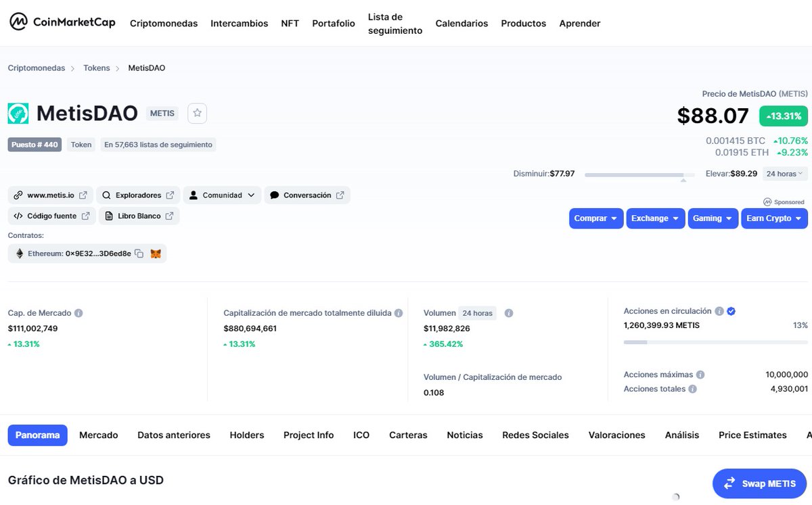The height and width of the screenshot is (505, 812).
Task: Open the Libro Blanco whitepaper link
Action: pos(139,216)
